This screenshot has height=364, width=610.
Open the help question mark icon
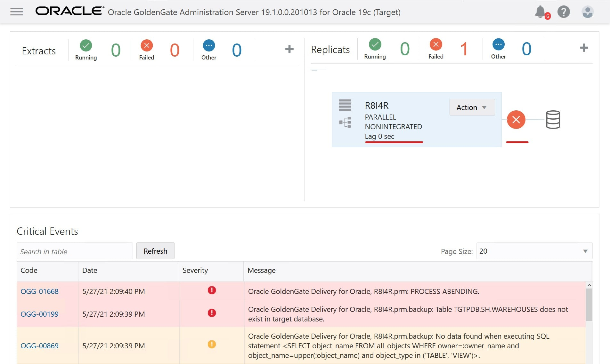coord(564,12)
